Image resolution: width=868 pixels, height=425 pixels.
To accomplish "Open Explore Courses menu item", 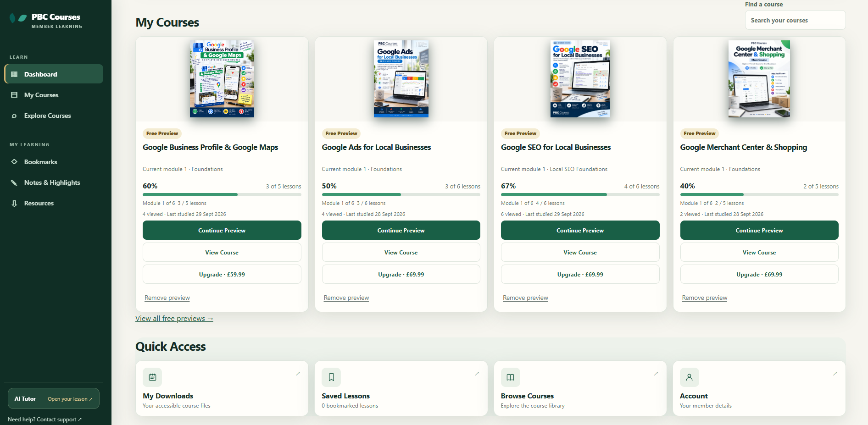I will pos(54,116).
